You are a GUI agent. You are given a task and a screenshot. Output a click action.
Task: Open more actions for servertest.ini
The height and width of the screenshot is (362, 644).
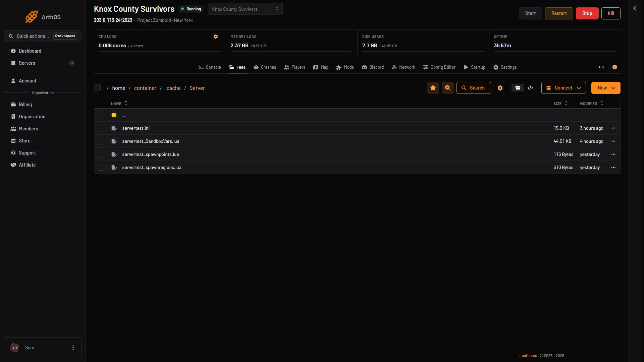(x=613, y=128)
